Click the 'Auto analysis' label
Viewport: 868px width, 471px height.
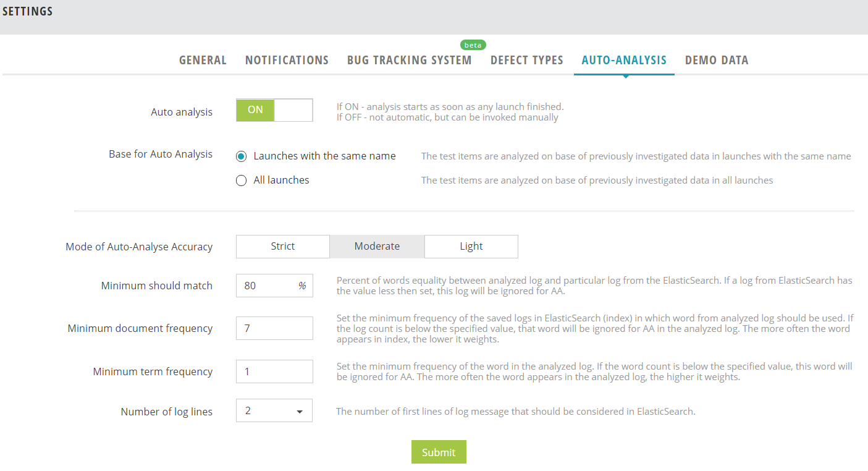tap(182, 112)
